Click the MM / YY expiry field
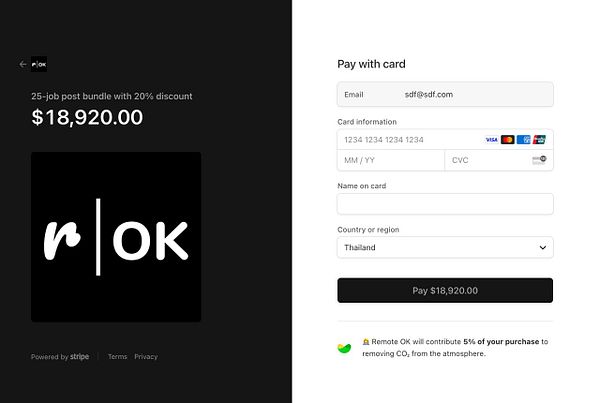Viewport: 600px width, 403px height. pyautogui.click(x=390, y=160)
